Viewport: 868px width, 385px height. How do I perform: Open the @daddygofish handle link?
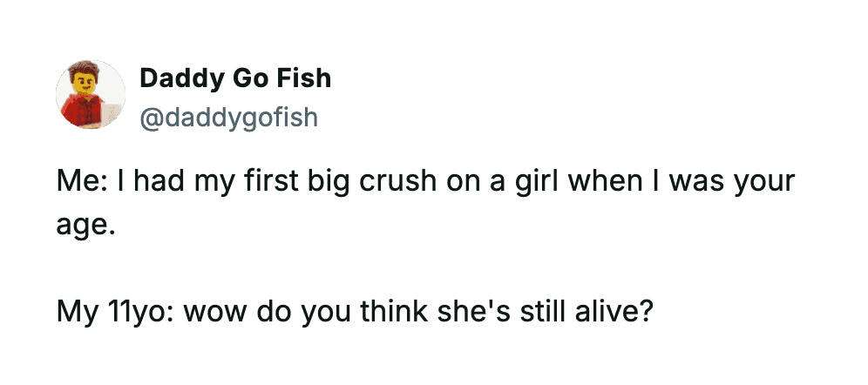pos(228,117)
